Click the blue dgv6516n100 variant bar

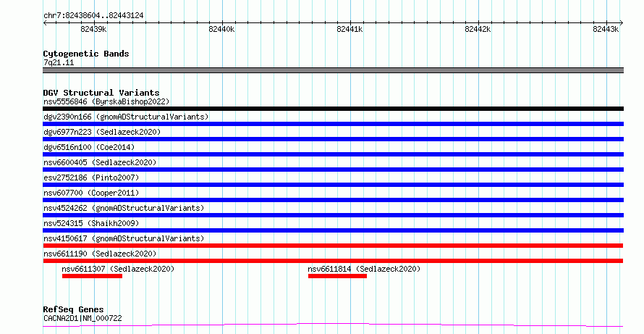(333, 154)
